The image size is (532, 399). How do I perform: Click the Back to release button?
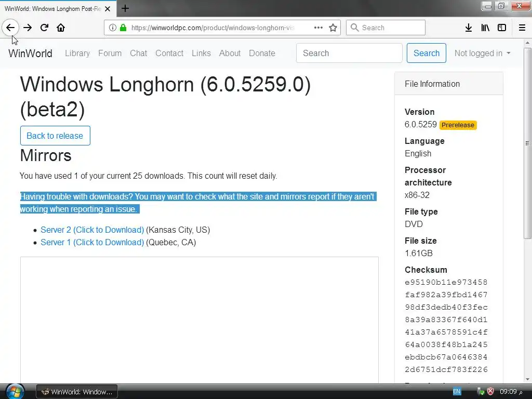coord(55,136)
